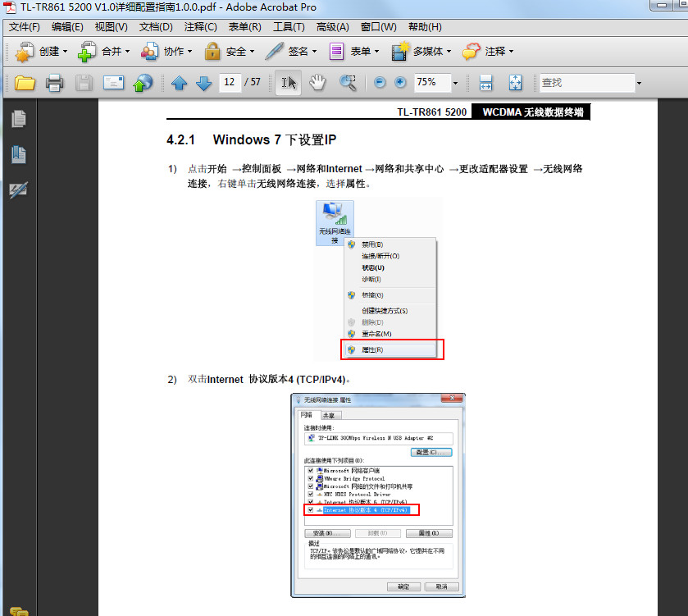Screen dimensions: 688x616
Task: Go to previous page with up arrow
Action: coord(179,83)
